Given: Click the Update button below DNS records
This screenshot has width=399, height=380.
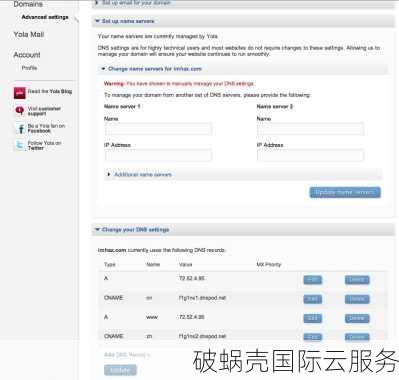Looking at the screenshot, I should pos(120,370).
